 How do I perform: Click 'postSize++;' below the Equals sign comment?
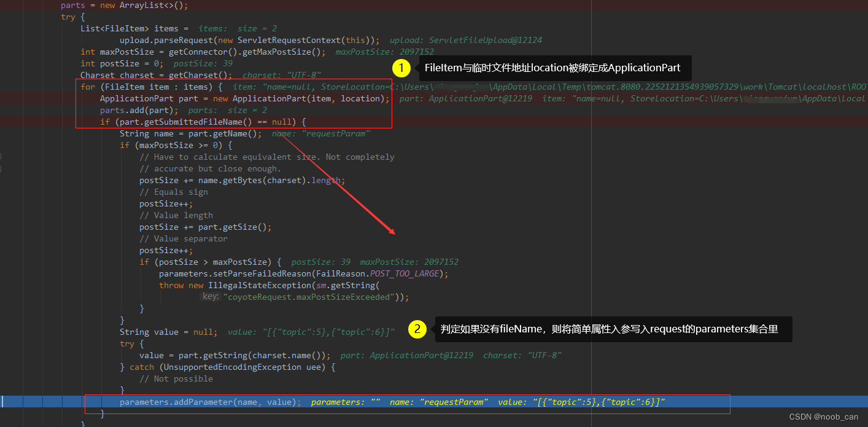point(166,203)
